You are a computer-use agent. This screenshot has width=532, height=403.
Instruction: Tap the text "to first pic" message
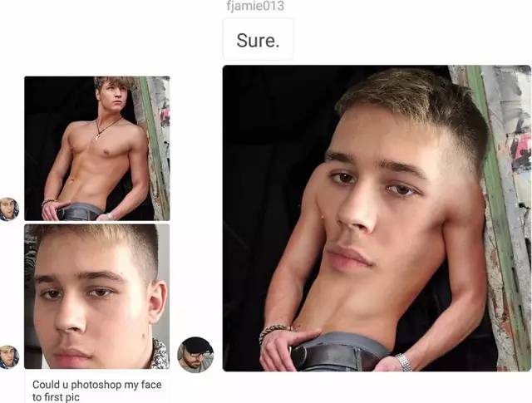56,397
